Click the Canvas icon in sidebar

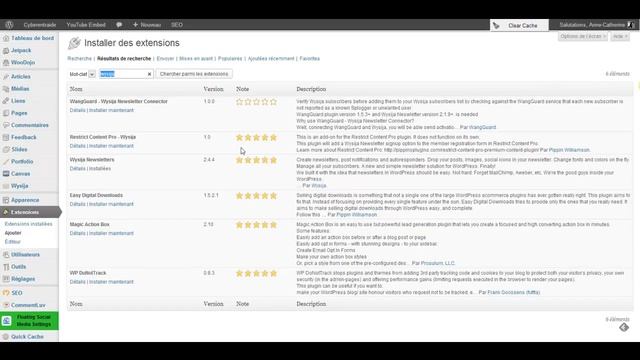(x=6, y=173)
